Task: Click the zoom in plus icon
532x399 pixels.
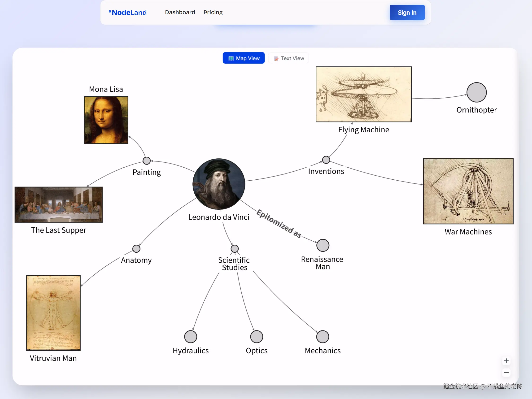Action: coord(506,361)
